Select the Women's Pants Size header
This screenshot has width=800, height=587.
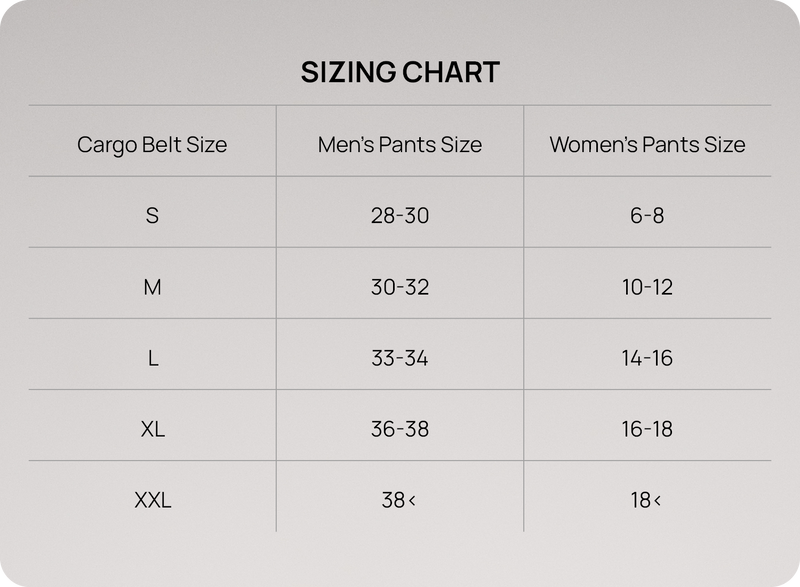click(647, 144)
